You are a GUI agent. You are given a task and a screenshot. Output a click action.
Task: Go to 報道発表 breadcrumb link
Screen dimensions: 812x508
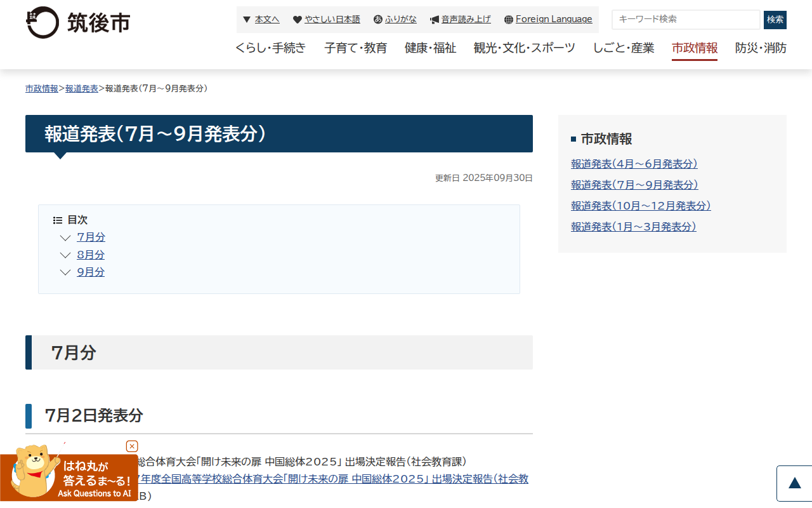tap(82, 89)
